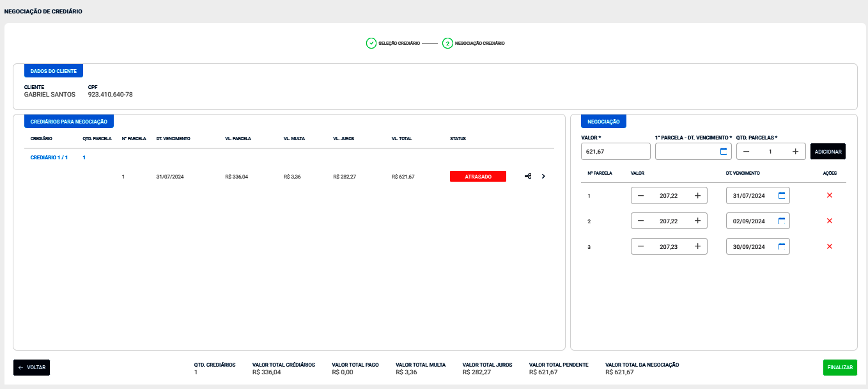The image size is (868, 389).
Task: Open calendar icon for 31/07/2024 date
Action: [781, 196]
